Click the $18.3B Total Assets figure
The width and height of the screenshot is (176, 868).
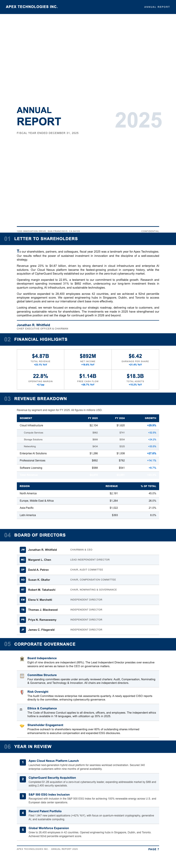(135, 376)
